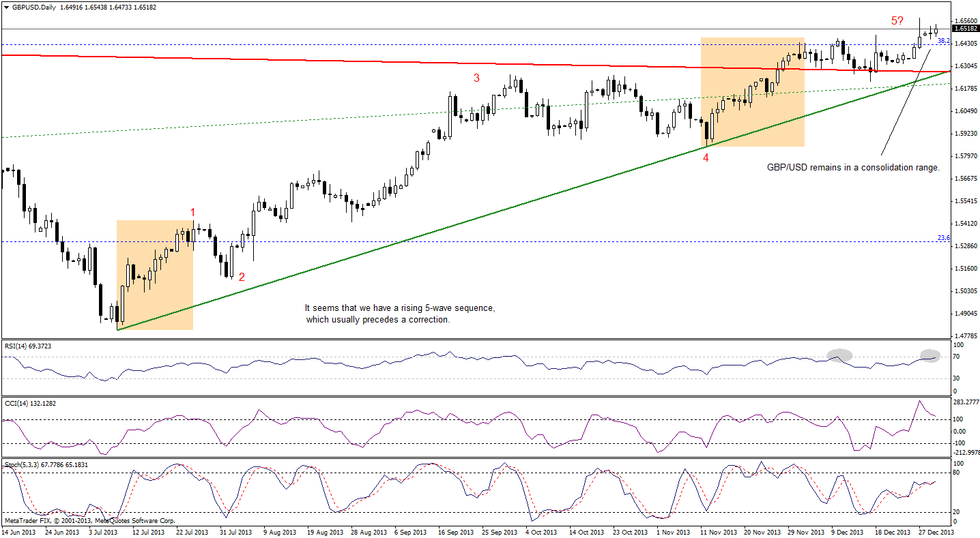
Task: Click the Stochastic scale value 20
Action: coord(957,511)
